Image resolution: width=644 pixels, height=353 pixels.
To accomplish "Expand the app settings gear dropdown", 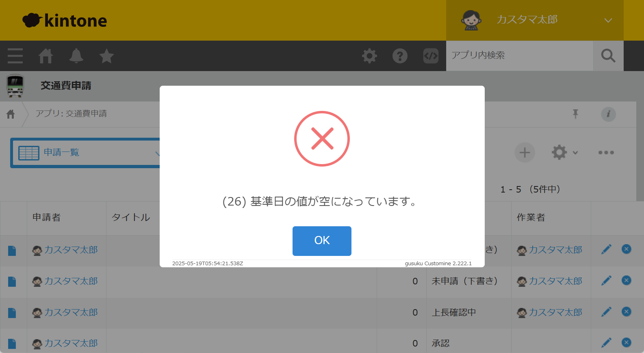I will coord(564,153).
